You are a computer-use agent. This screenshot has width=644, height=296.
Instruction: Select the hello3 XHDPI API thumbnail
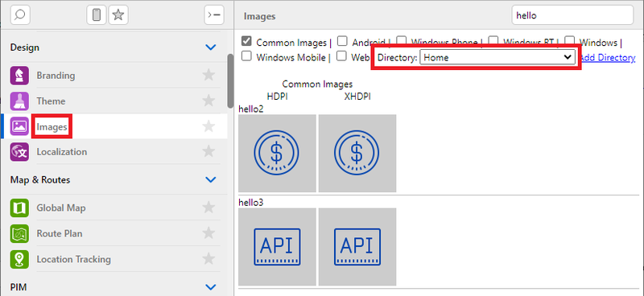[x=357, y=247]
